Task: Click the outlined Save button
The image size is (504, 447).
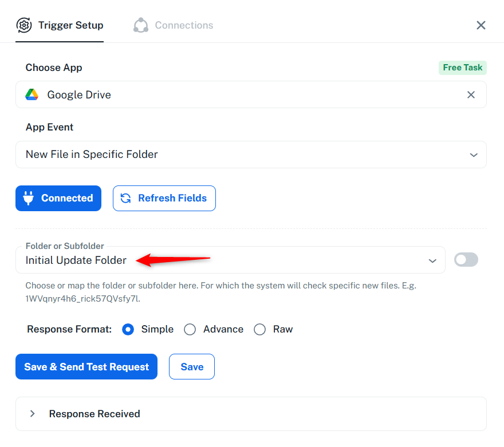Action: [x=192, y=367]
